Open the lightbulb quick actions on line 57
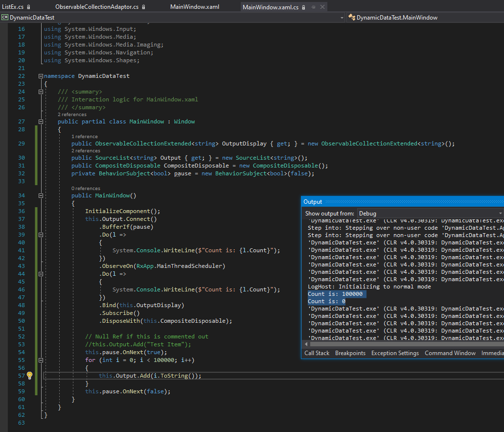The width and height of the screenshot is (504, 432). pos(29,375)
